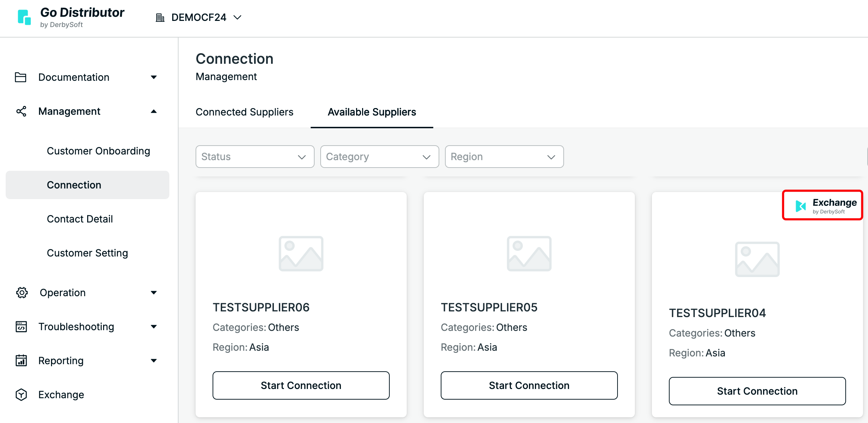Click the Reporting calendar chart icon
This screenshot has height=423, width=868.
(21, 361)
